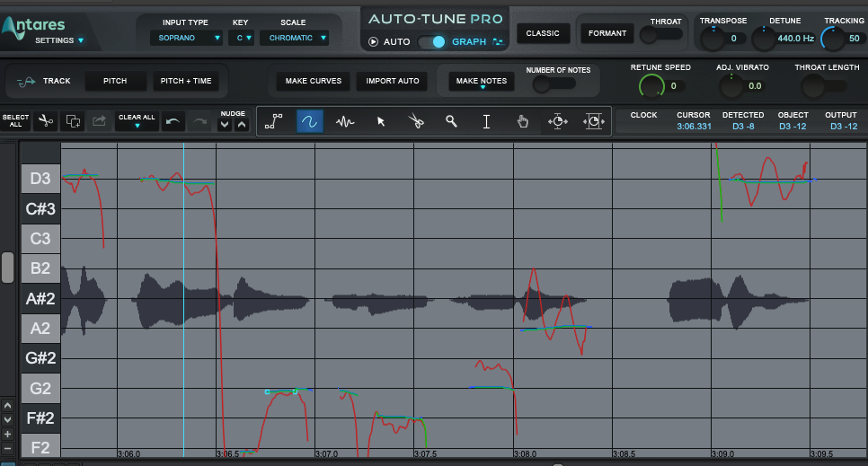Viewport: 868px width, 466px height.
Task: Select the Note waveform tool
Action: (345, 121)
